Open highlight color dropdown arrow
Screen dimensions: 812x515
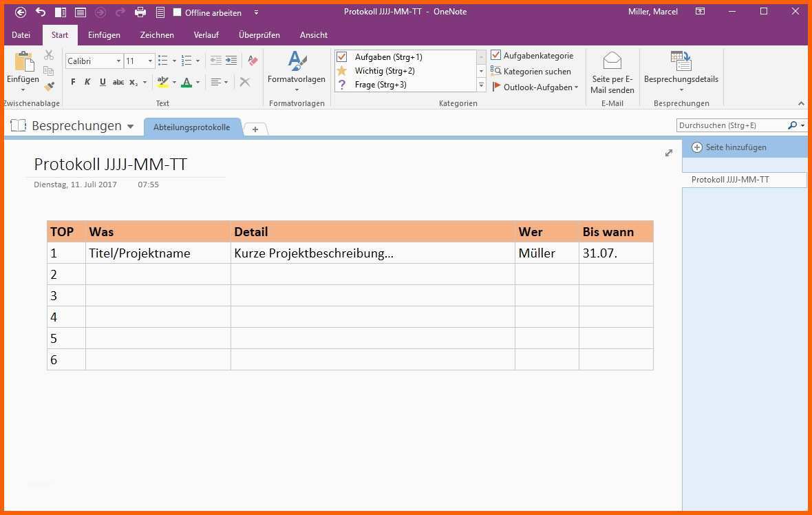point(174,83)
